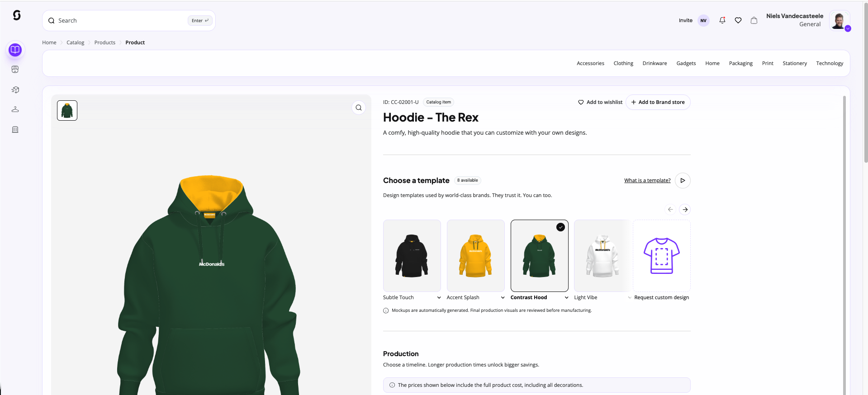Click the magnifier zoom icon on product image
Image resolution: width=868 pixels, height=395 pixels.
point(359,108)
